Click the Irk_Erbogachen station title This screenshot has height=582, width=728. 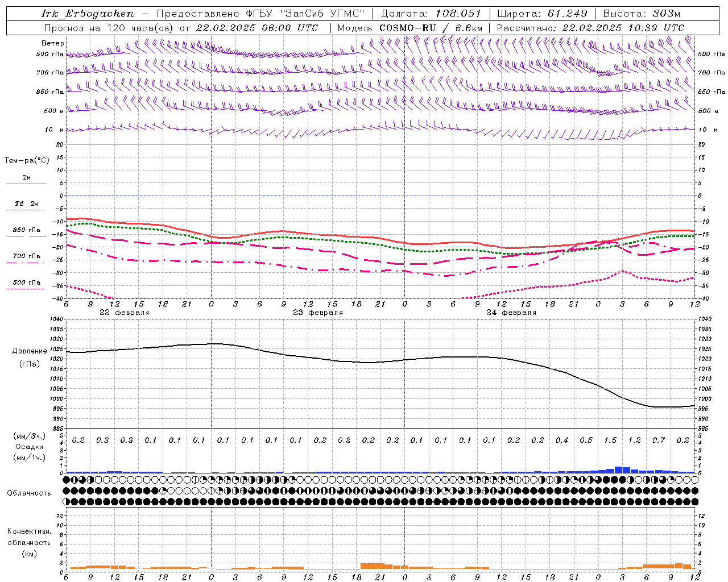pos(88,14)
